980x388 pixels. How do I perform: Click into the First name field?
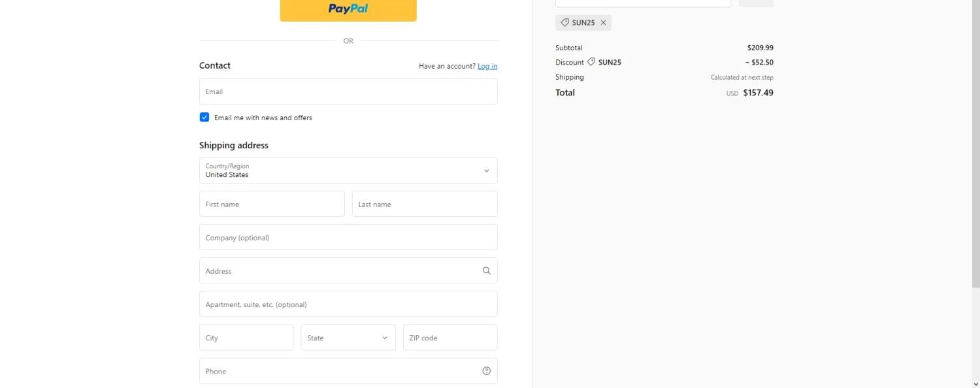click(x=271, y=204)
